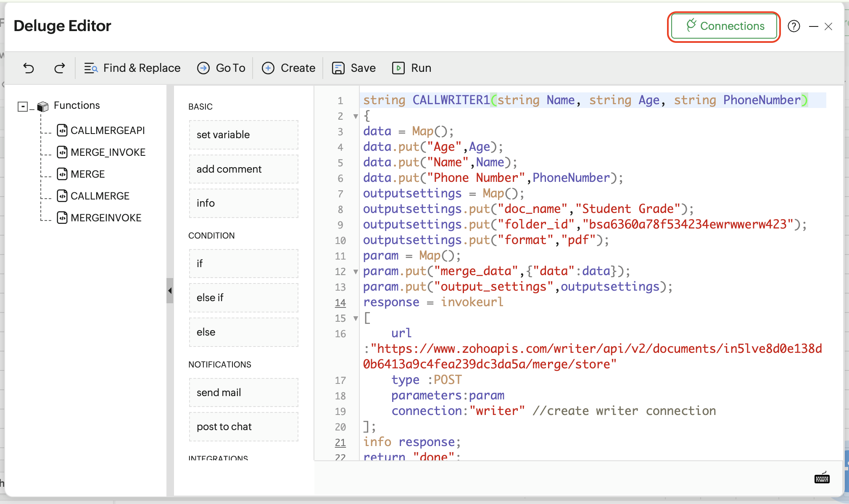The image size is (849, 504).
Task: Click the undo arrow icon
Action: point(29,68)
